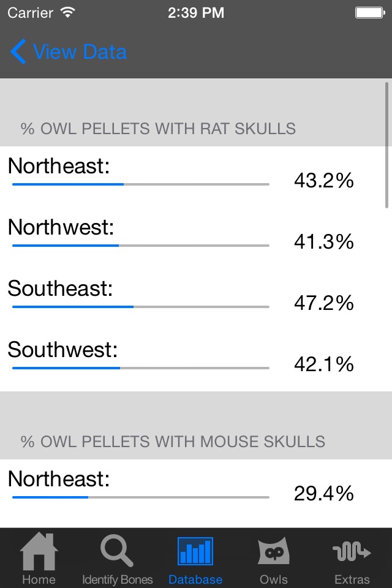392x588 pixels.
Task: Open the Owls face icon
Action: click(273, 552)
